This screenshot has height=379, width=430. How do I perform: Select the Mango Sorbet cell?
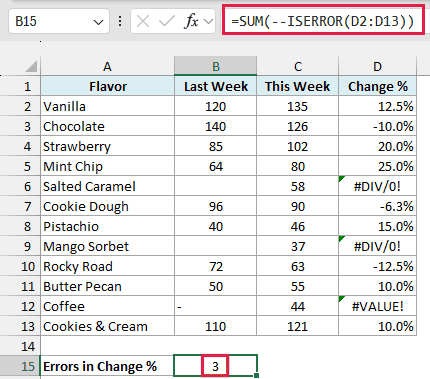[107, 246]
